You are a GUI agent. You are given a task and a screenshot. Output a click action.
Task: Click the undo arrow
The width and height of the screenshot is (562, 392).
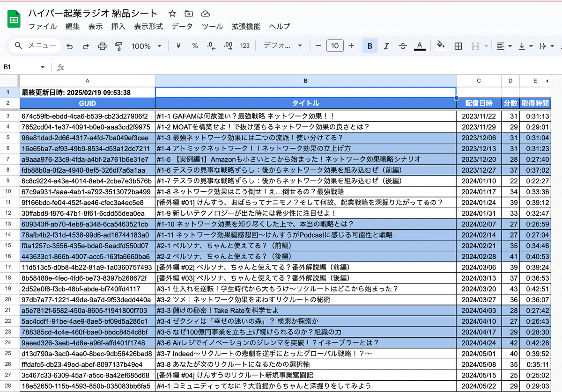[x=70, y=46]
